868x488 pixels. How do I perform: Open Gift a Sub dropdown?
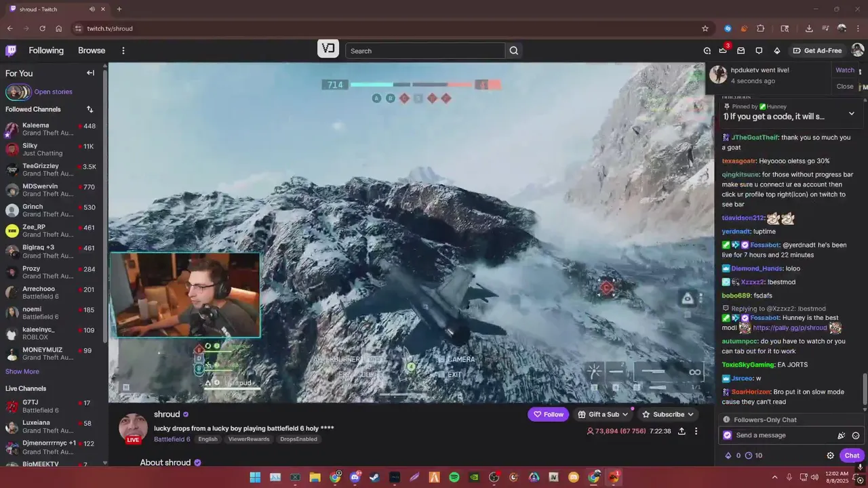tap(603, 414)
